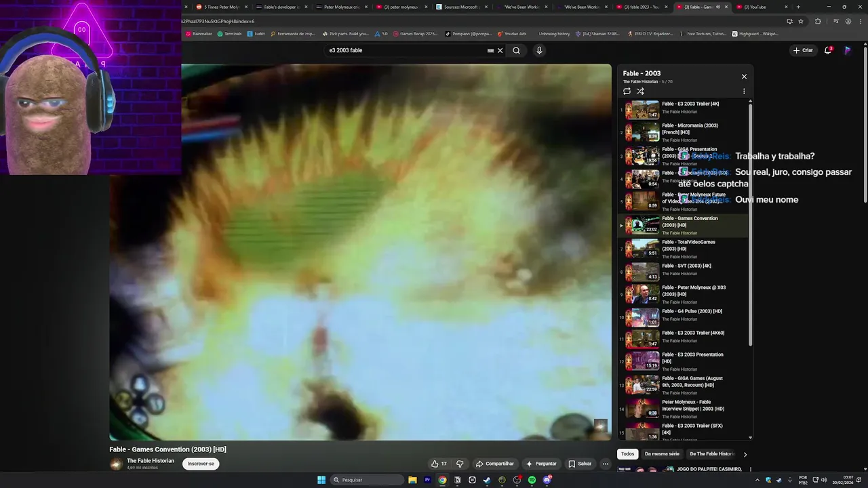This screenshot has width=868, height=488.
Task: Open Steam from the taskbar
Action: point(487,480)
